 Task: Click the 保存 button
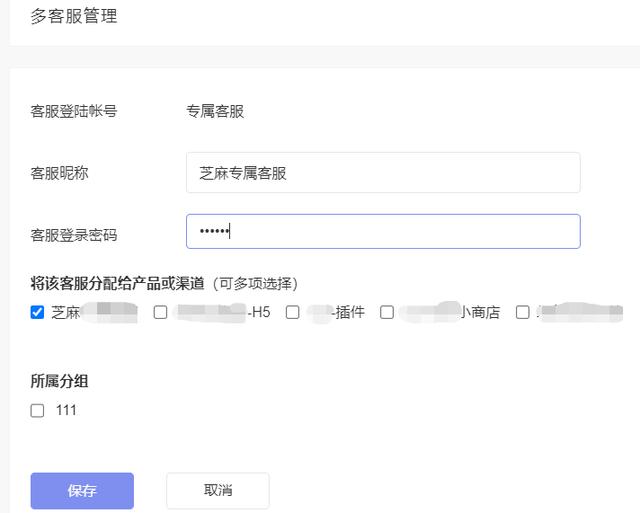click(82, 491)
